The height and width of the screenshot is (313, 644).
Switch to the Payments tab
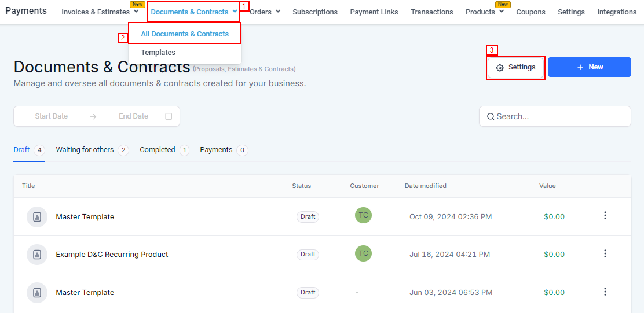(x=224, y=150)
